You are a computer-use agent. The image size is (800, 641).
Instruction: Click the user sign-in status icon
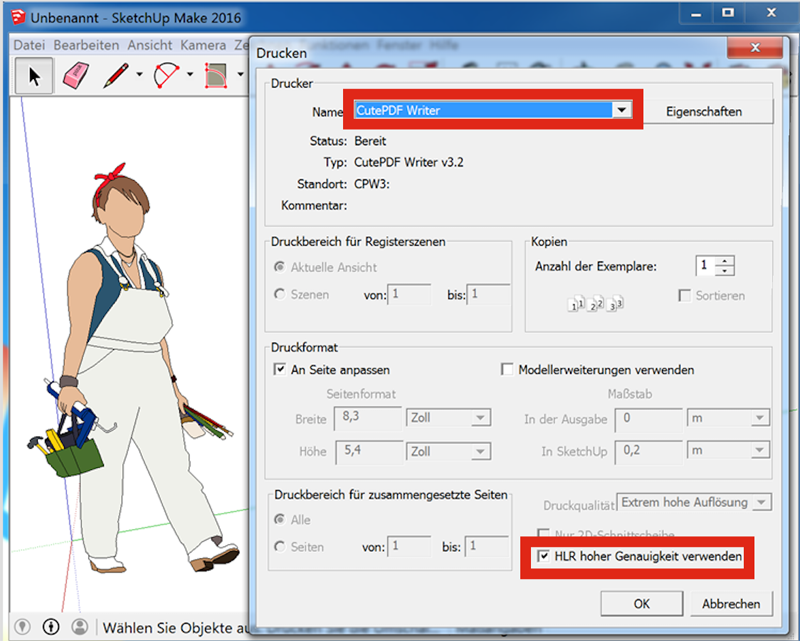coord(79,626)
